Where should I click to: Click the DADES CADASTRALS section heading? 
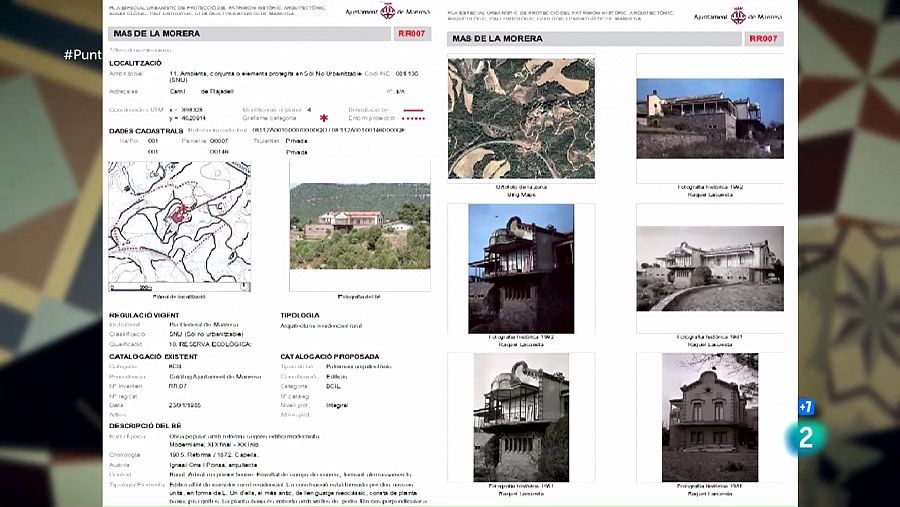pos(146,130)
